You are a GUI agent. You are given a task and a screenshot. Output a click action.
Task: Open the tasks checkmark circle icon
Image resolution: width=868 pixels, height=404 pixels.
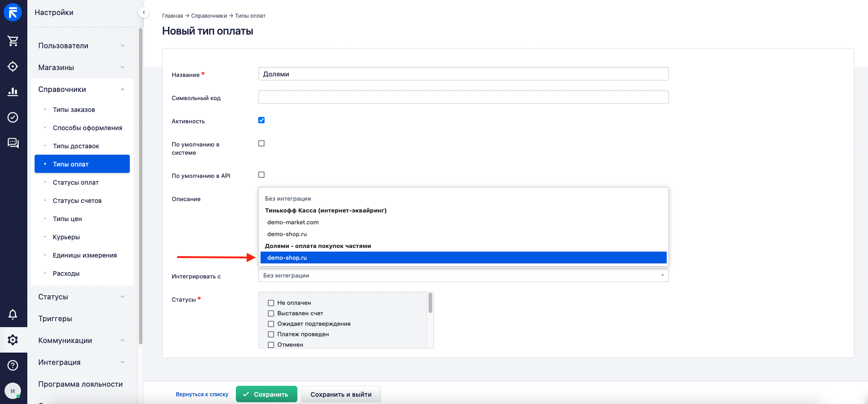pos(13,117)
